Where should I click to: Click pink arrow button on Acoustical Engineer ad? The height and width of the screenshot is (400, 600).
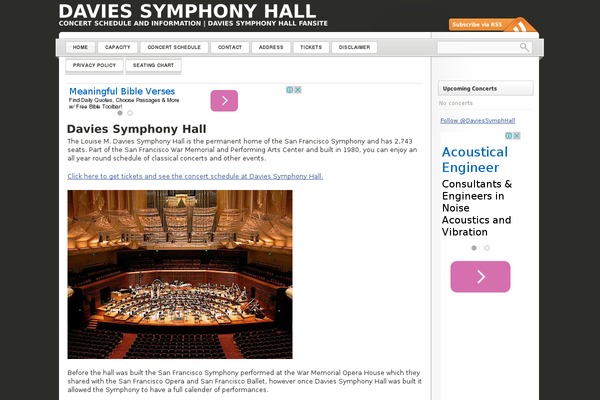[480, 277]
